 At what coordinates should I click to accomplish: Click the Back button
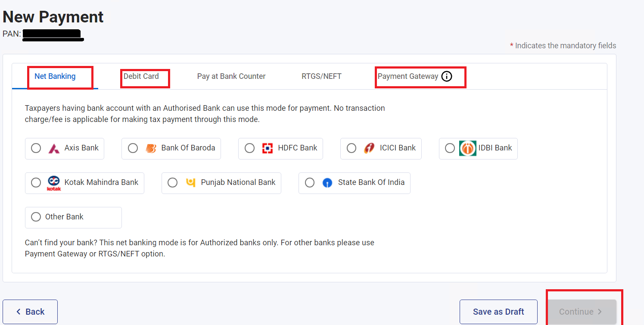coord(30,312)
